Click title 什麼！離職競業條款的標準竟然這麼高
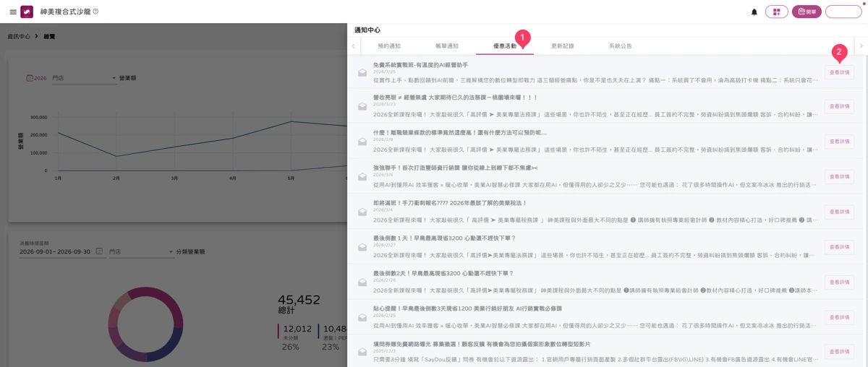The image size is (868, 367). (x=460, y=133)
